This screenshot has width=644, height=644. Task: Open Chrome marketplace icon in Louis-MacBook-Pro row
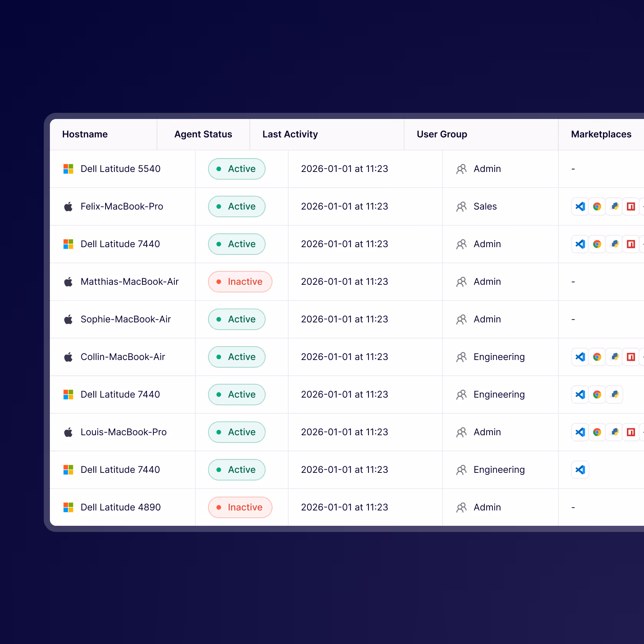597,432
